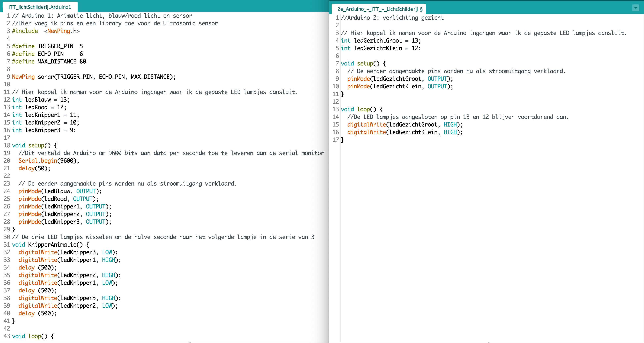Screen dimensions: 644x343
Task: Click the stroomuitgang comment in the left window
Action: point(127,184)
